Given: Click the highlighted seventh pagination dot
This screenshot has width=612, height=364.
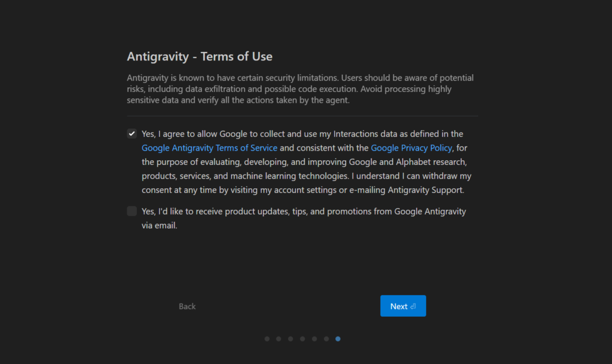Looking at the screenshot, I should pos(338,339).
